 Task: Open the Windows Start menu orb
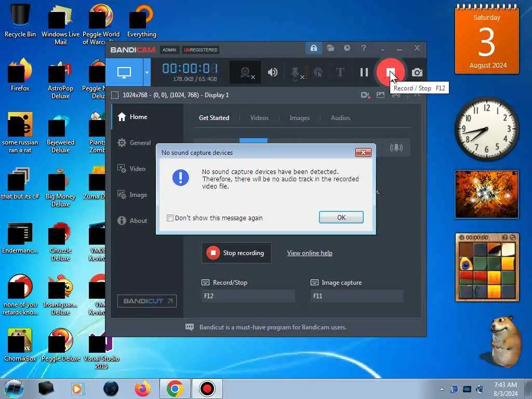coord(13,389)
